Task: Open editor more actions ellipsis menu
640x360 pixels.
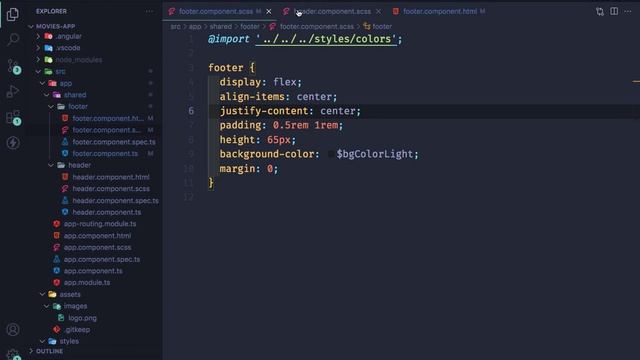Action: 628,11
